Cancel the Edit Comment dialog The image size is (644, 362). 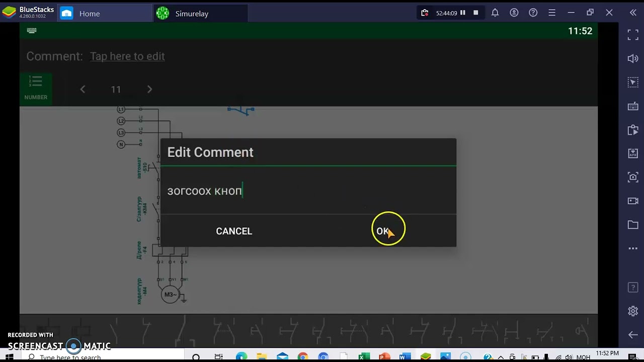pyautogui.click(x=234, y=231)
